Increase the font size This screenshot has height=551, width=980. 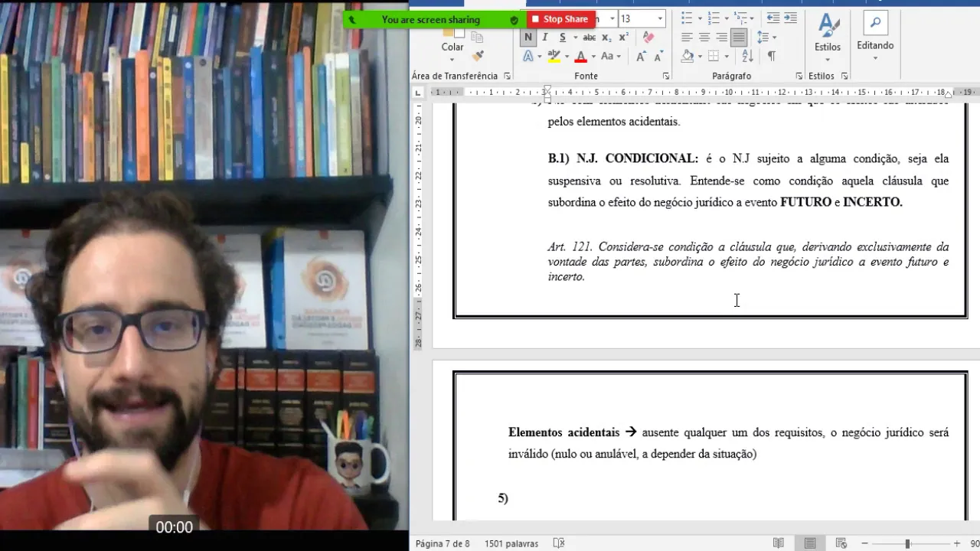point(641,57)
